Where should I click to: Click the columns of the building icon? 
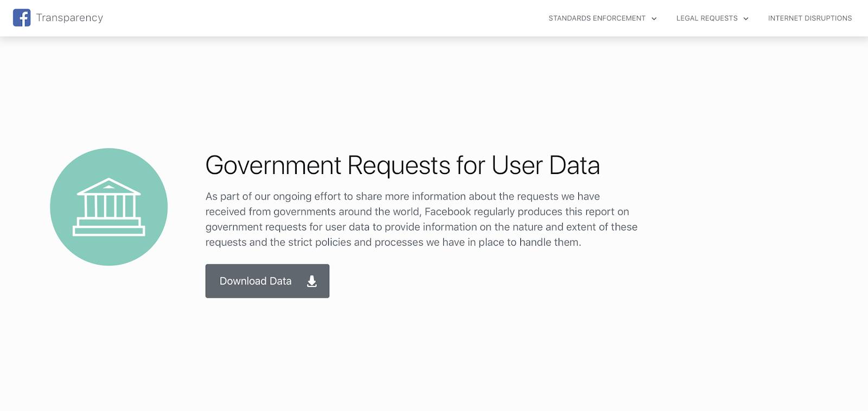[x=109, y=207]
